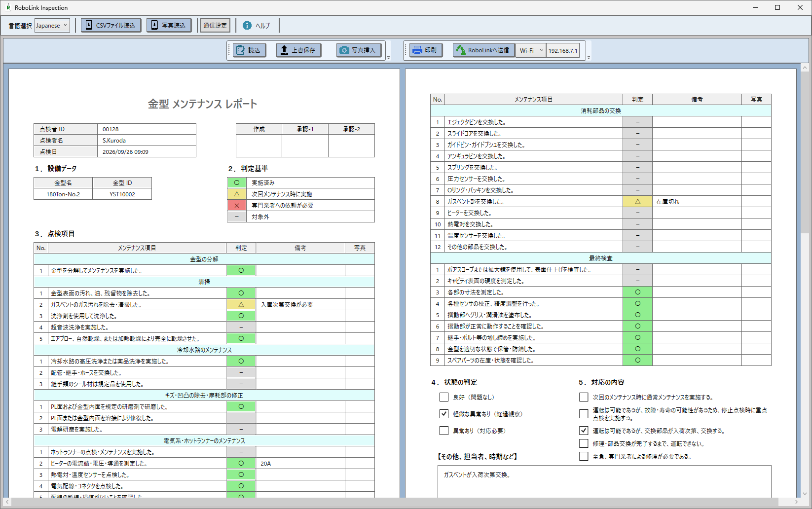Check the 良好（問題なし）checkbox
The height and width of the screenshot is (509, 812).
444,397
